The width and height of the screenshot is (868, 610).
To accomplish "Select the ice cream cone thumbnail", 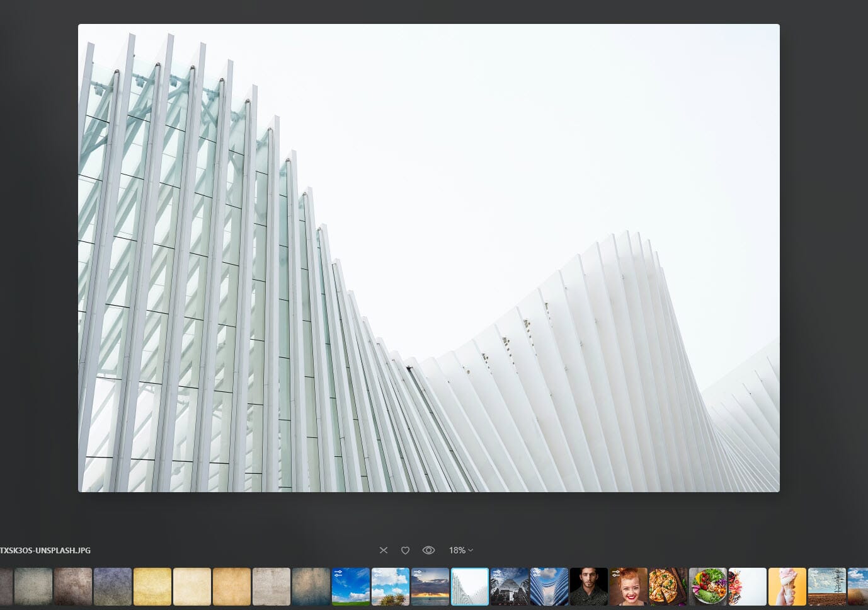I will tap(787, 587).
